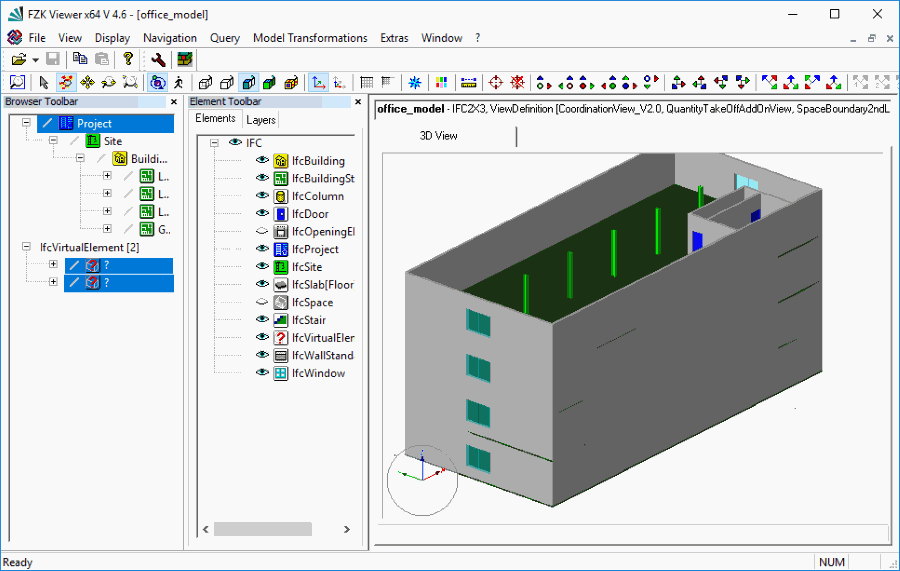The width and height of the screenshot is (900, 571).
Task: Click the colored blocks icon beside the wrench
Action: 185,59
